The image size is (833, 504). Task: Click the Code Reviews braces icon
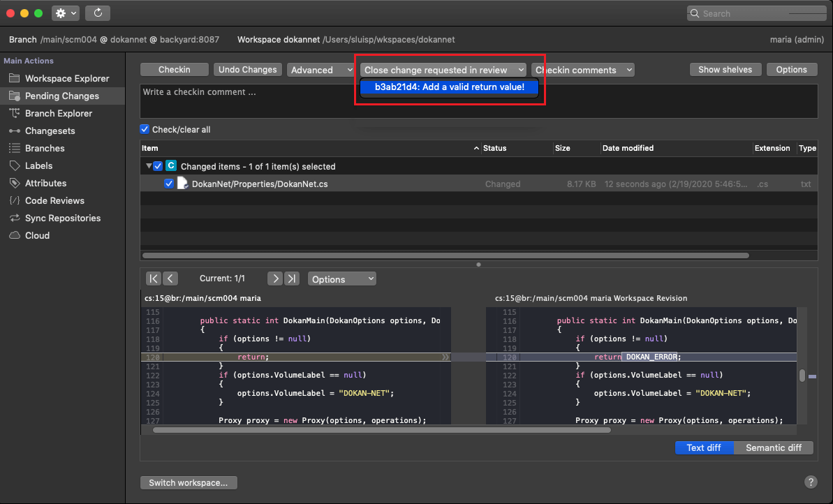coord(15,201)
